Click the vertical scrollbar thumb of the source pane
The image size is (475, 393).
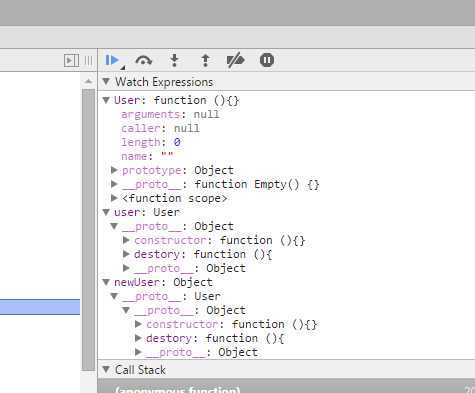click(x=88, y=230)
